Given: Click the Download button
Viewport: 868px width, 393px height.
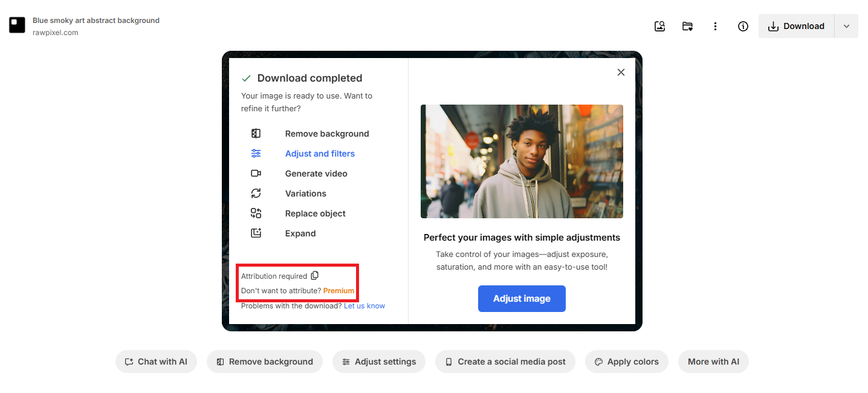Looking at the screenshot, I should tap(796, 26).
